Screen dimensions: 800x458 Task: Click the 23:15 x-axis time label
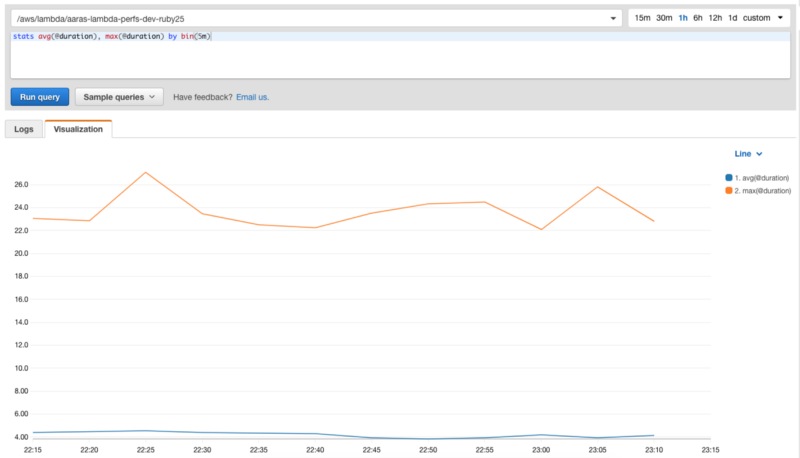coord(710,450)
